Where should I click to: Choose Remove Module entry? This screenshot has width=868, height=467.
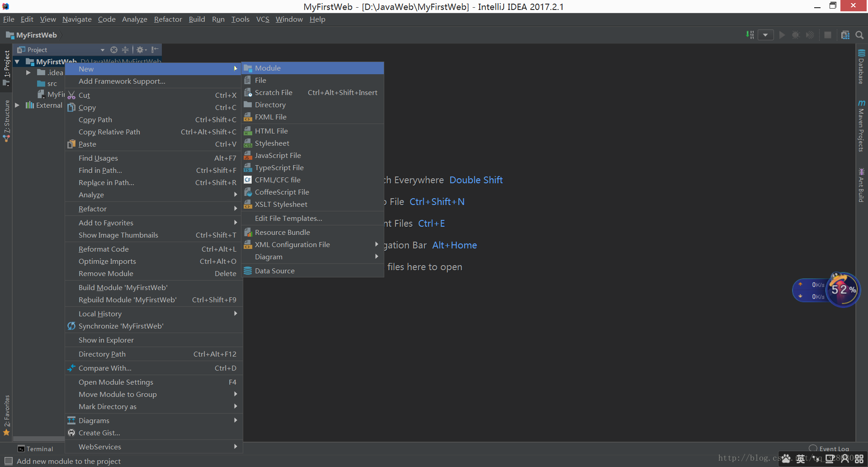coord(154,273)
